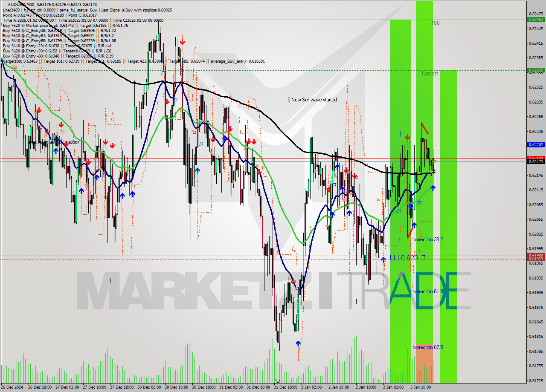Click the '26 Dec 2024' time axis label

(x=12, y=387)
